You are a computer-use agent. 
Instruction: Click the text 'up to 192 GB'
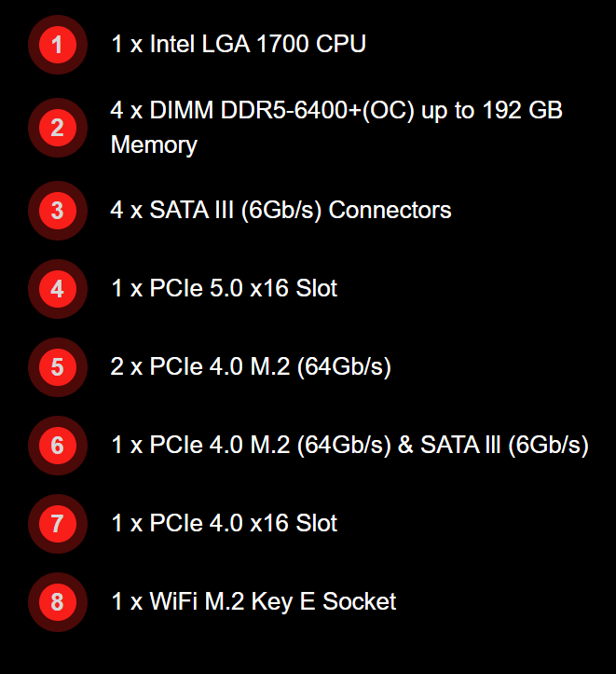tap(492, 111)
